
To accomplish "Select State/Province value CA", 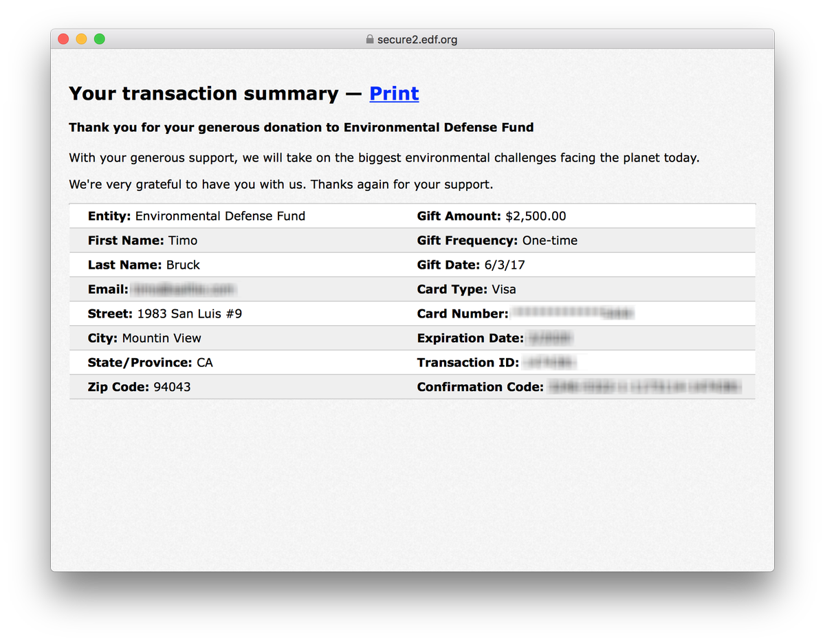I will [x=205, y=362].
